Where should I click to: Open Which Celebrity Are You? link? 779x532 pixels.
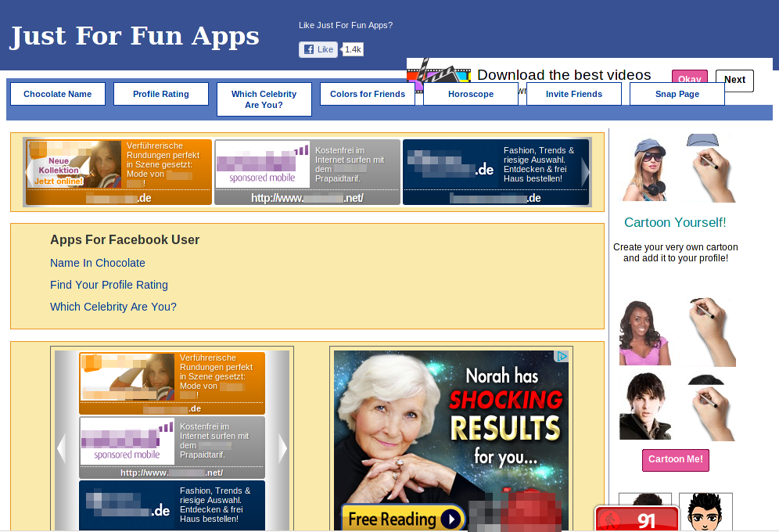(113, 307)
